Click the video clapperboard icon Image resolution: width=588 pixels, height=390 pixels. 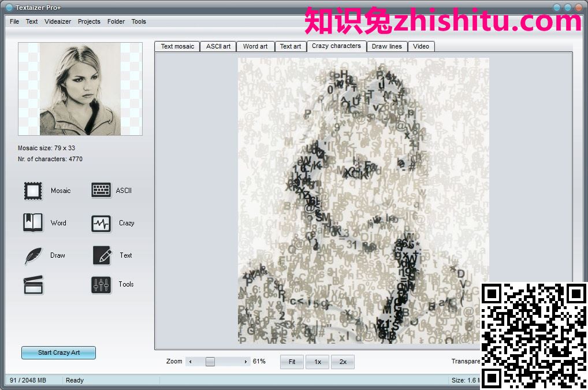click(34, 285)
